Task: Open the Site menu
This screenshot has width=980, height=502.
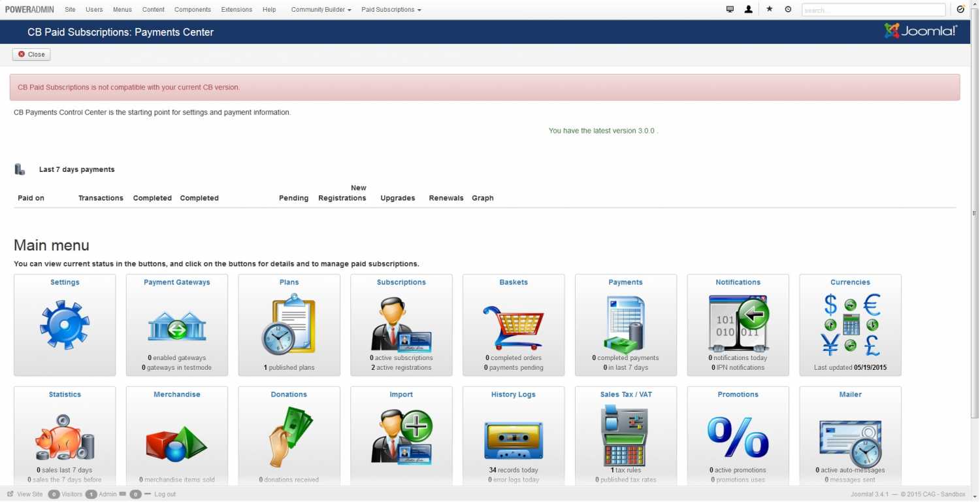Action: pos(70,10)
